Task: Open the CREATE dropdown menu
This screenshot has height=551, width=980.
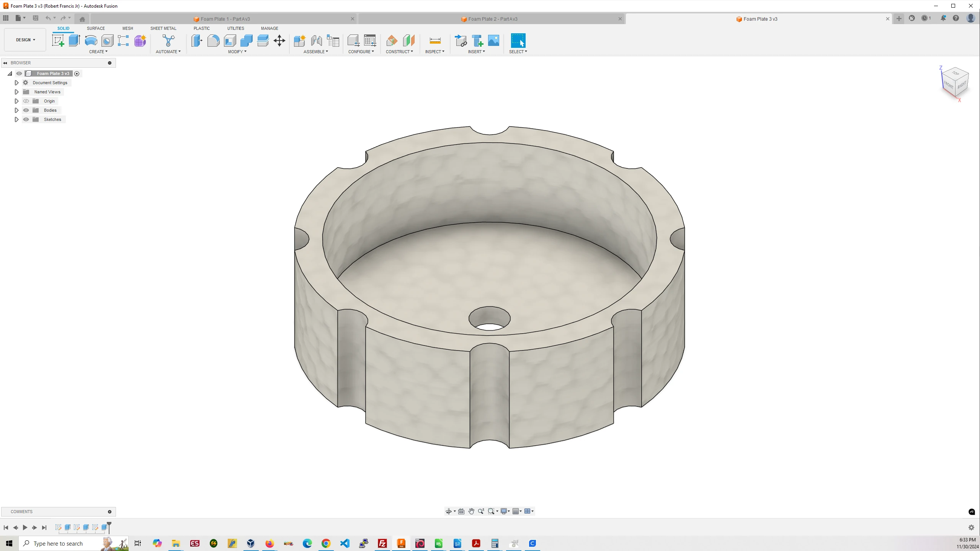Action: click(98, 52)
